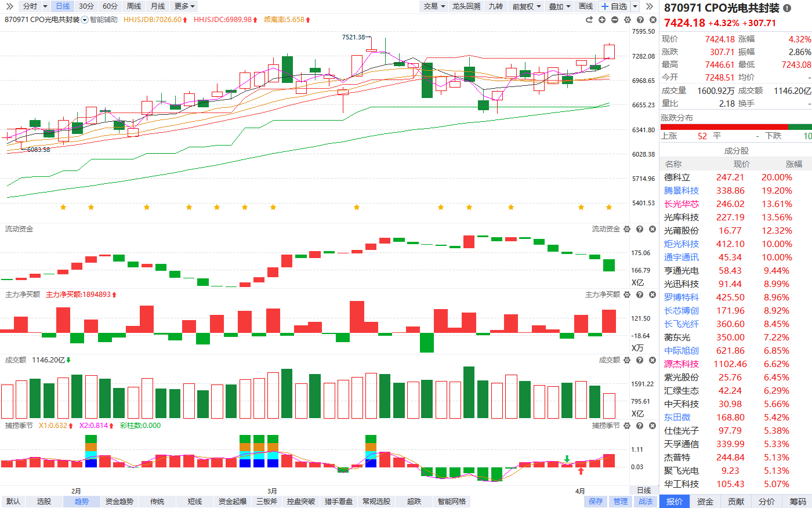Close the 成交额 indicator panel
This screenshot has width=812, height=508.
click(652, 360)
